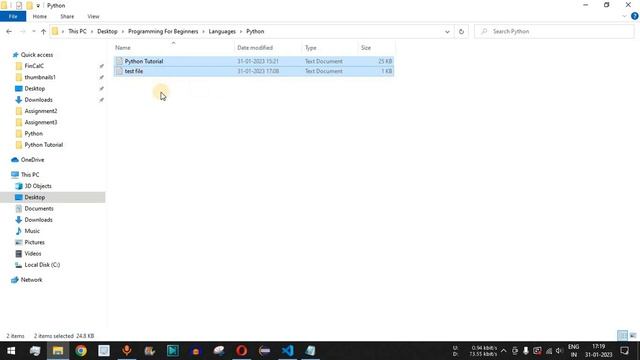Open Assignment3 folder in sidebar
Viewport: 640px width, 360px height.
(41, 122)
